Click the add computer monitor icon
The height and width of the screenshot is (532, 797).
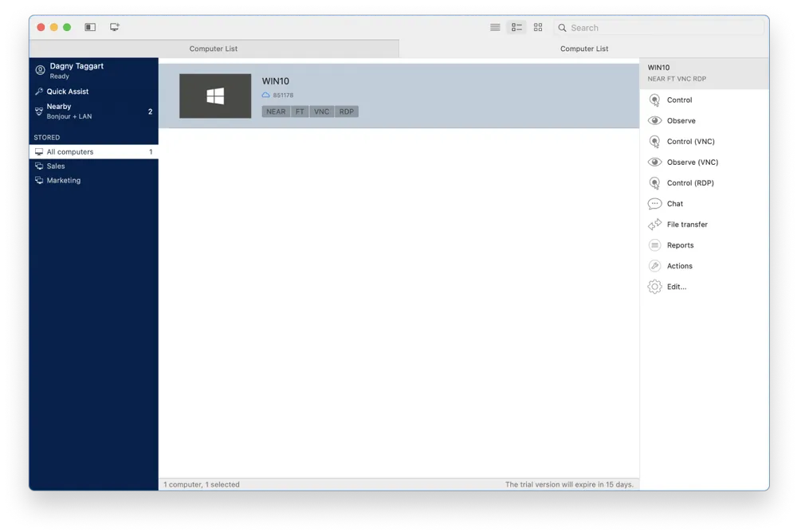tap(114, 27)
